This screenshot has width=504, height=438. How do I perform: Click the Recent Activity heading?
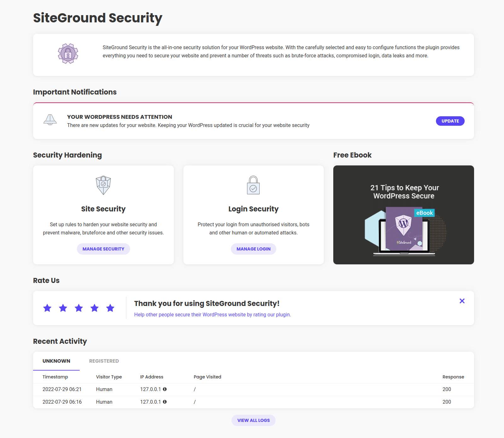[x=60, y=341]
